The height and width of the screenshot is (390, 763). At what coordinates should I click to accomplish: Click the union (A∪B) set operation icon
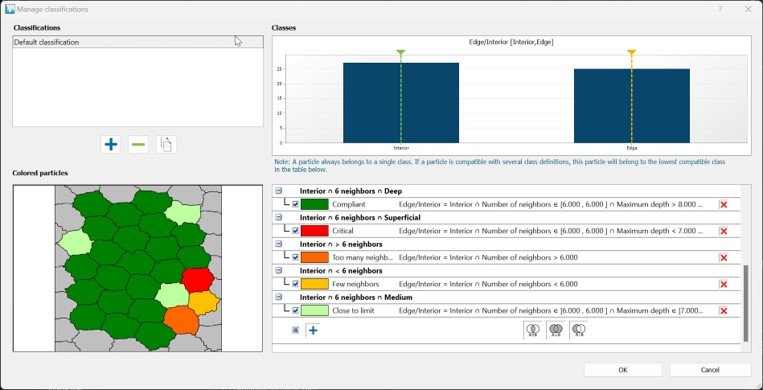tap(556, 330)
